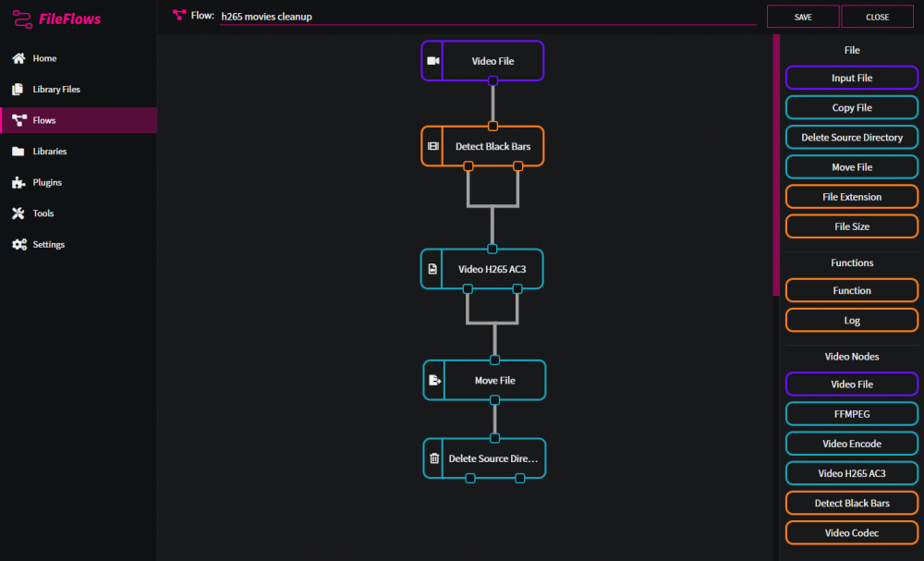
Task: Select the Detect Black Bars canvas node
Action: [x=482, y=146]
